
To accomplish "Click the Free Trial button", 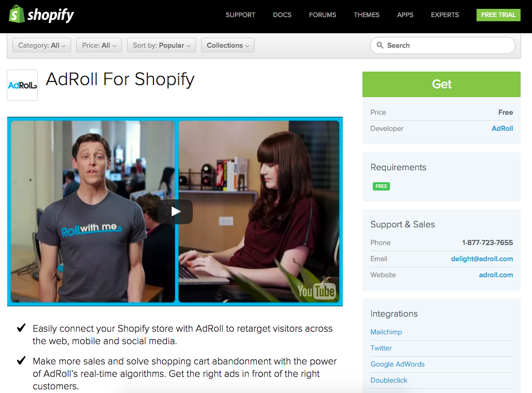I will tap(498, 15).
